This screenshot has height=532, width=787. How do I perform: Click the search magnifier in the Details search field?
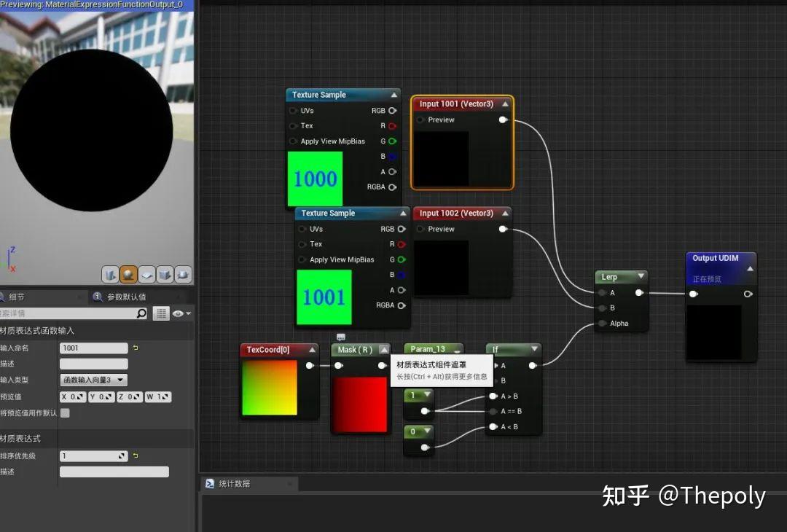tap(142, 313)
